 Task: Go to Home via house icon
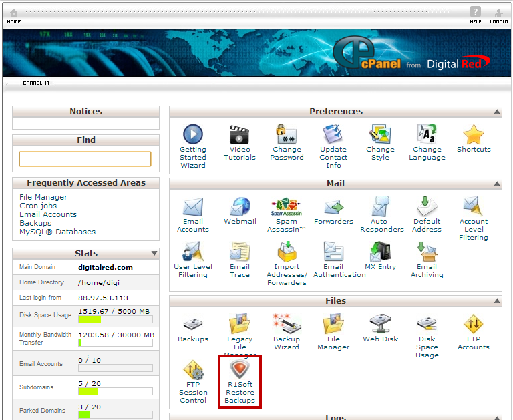pyautogui.click(x=14, y=13)
